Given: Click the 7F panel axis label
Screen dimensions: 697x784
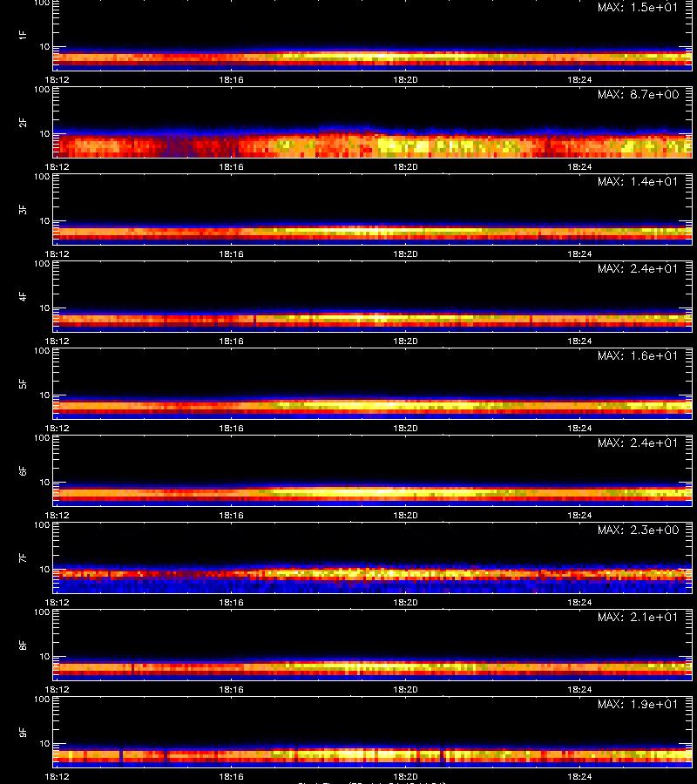Looking at the screenshot, I should pyautogui.click(x=22, y=558).
